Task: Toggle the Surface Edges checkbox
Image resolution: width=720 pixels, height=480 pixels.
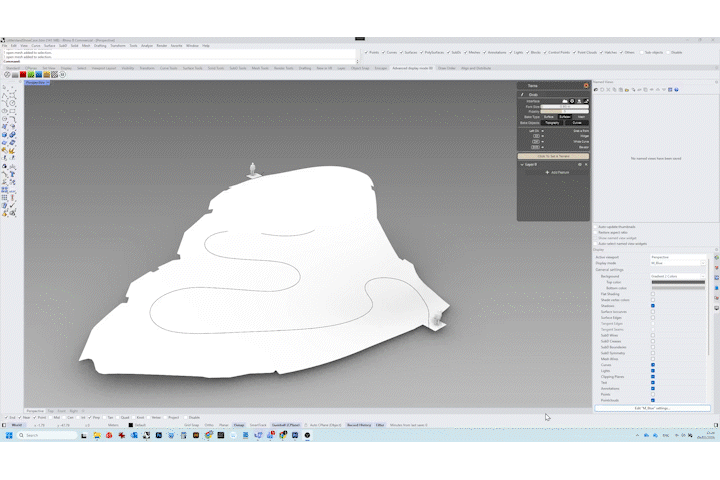Action: [652, 318]
